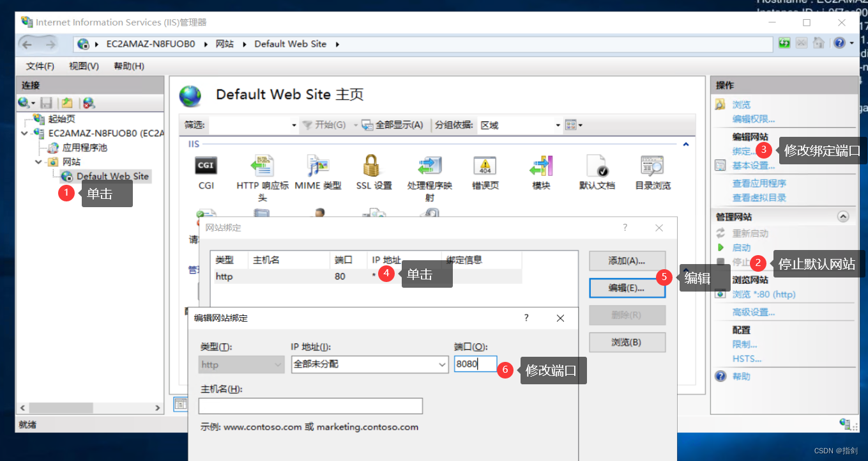Open 目录浏览 feature icon
The width and height of the screenshot is (868, 461).
(652, 166)
